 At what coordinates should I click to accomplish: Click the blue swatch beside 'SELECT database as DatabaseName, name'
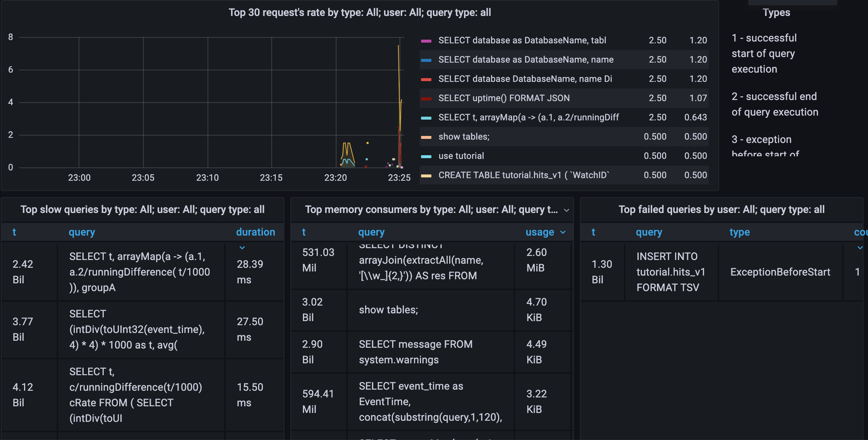tap(426, 60)
